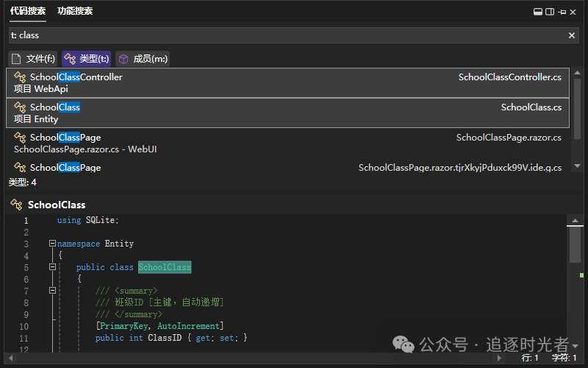Click the type icon in 类型 filter
Viewport: 588px width, 368px height.
tap(70, 59)
